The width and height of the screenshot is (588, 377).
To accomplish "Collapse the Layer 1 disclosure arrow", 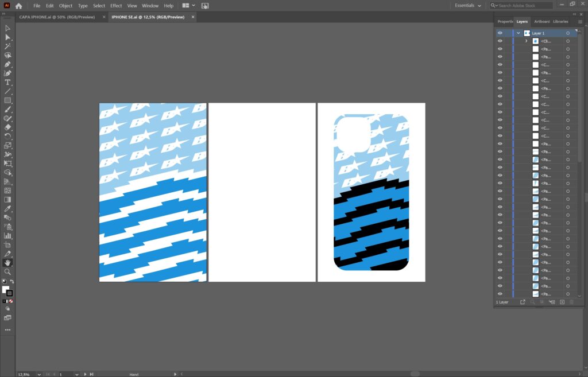I will [519, 33].
